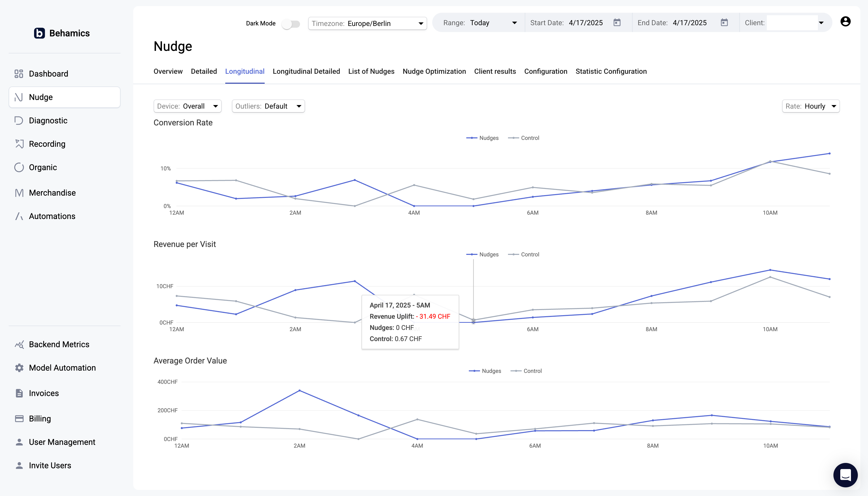This screenshot has height=496, width=868.
Task: Click the Billing card icon
Action: (19, 419)
